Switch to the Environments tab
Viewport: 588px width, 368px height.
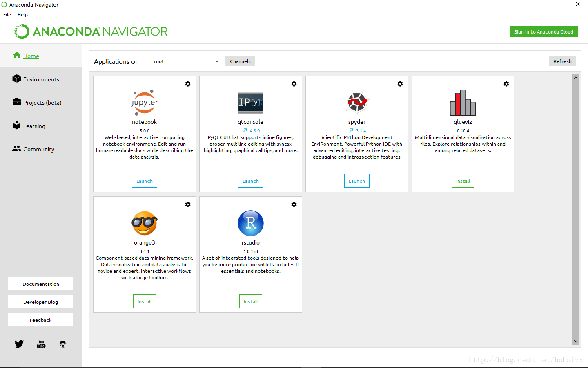(x=41, y=79)
